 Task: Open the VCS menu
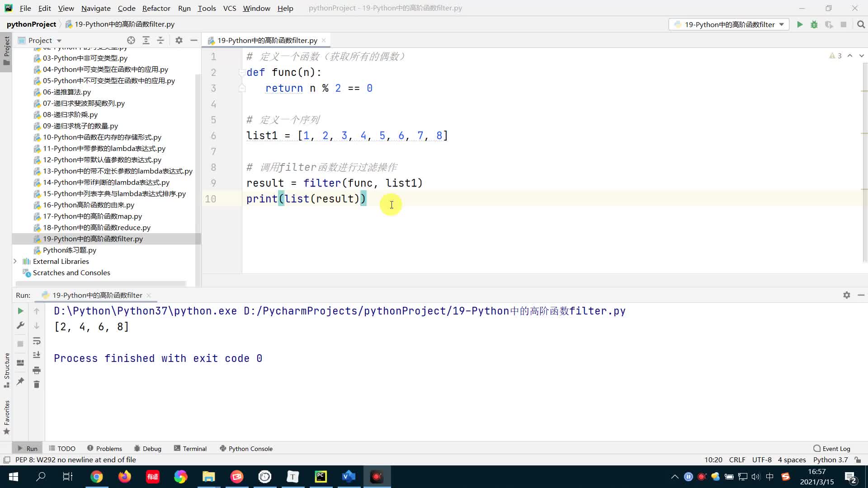230,8
